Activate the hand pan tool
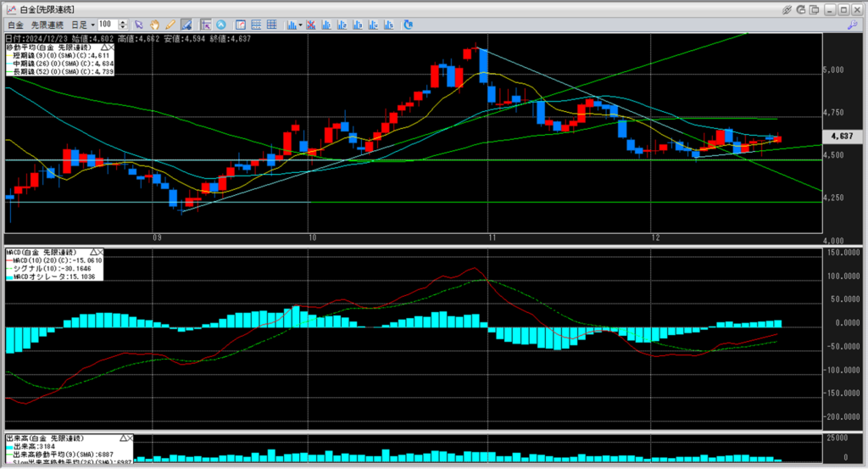Screen dimensions: 868x469 point(155,25)
